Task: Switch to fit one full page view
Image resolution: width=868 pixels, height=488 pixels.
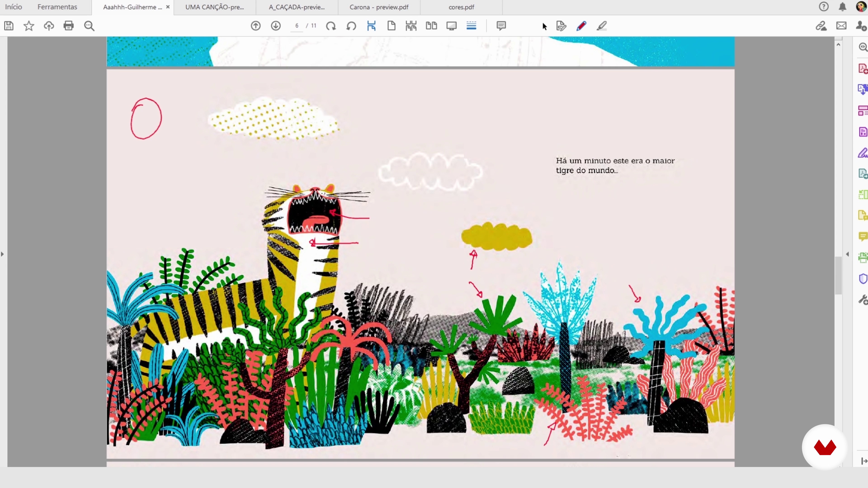Action: point(391,26)
